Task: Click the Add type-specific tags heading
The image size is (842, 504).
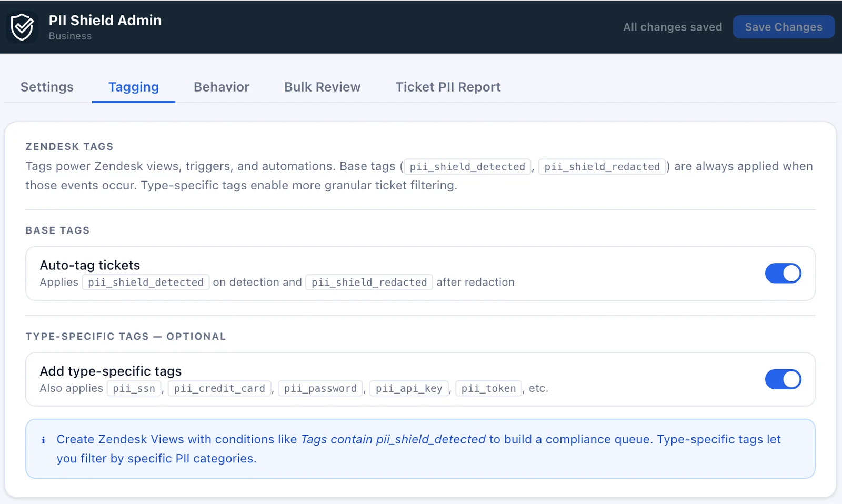Action: (111, 371)
